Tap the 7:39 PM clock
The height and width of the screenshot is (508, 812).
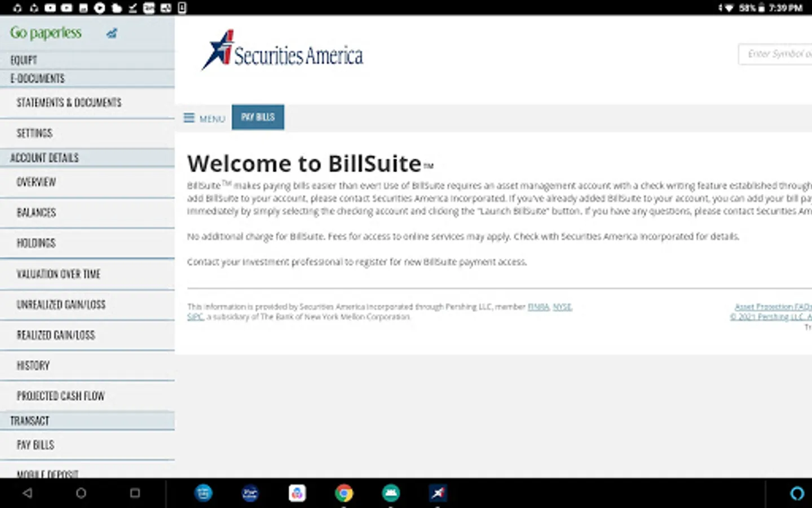[x=785, y=8]
